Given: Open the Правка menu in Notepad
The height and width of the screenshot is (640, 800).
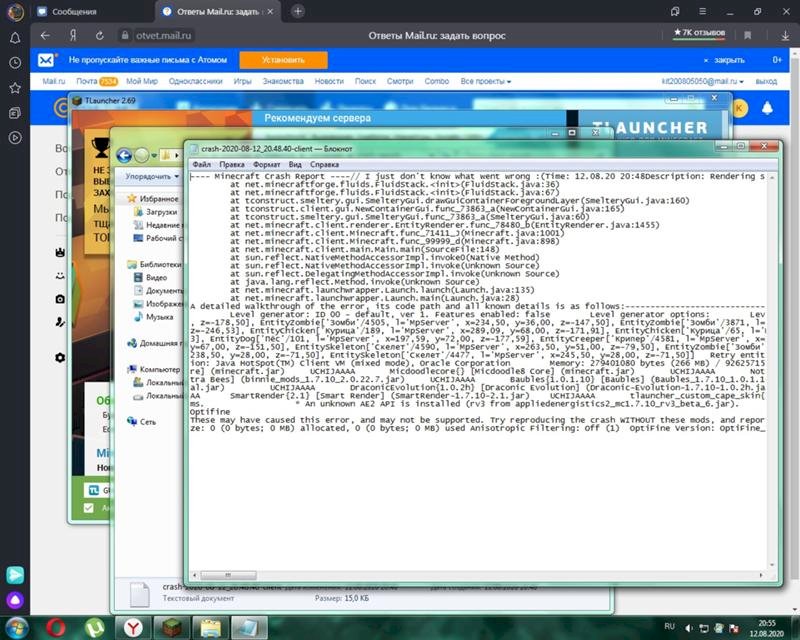Looking at the screenshot, I should 232,163.
